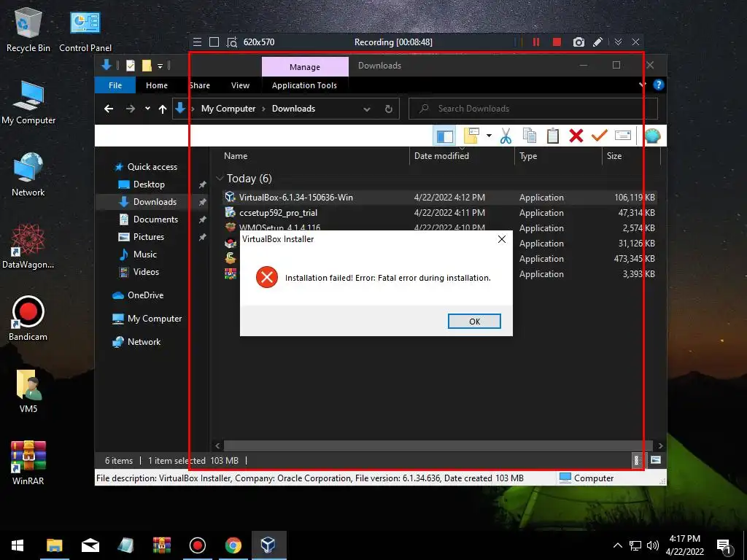Collapse the Bandicam recording bar
Image resolution: width=747 pixels, height=560 pixels.
coord(618,42)
